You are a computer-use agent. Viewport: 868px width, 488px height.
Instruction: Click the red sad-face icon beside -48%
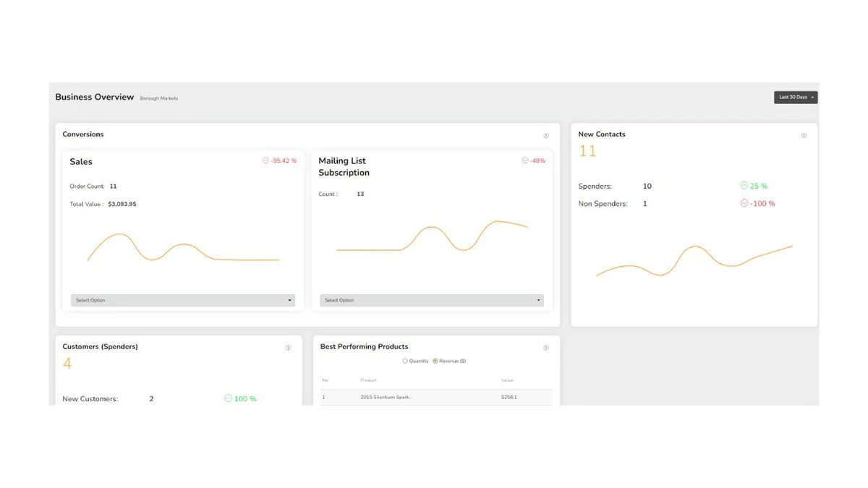coord(524,160)
